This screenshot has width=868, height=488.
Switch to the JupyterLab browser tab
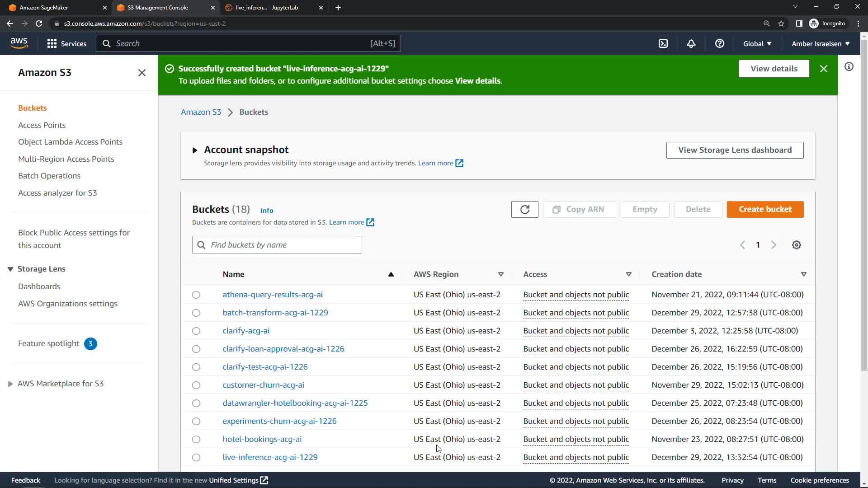click(267, 8)
